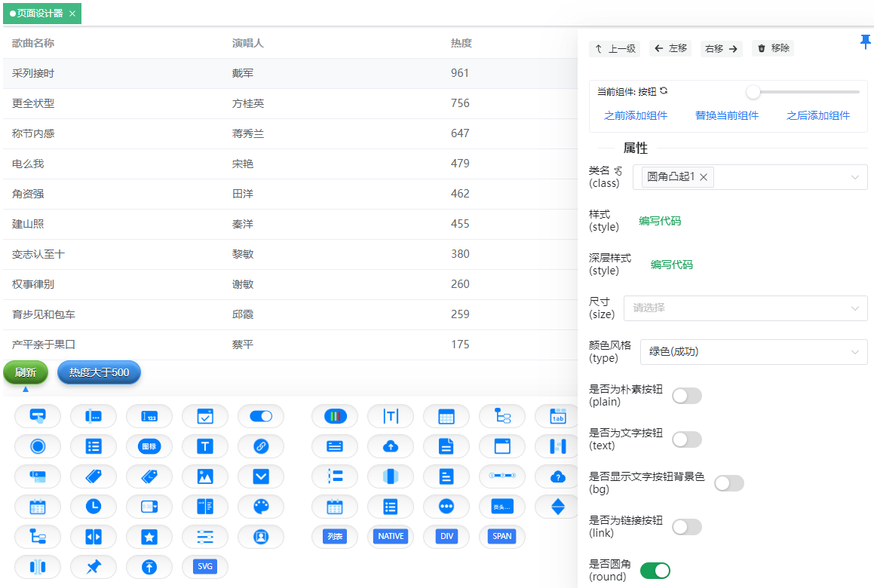This screenshot has width=874, height=588.
Task: Insert the text component with T icon
Action: (205, 446)
